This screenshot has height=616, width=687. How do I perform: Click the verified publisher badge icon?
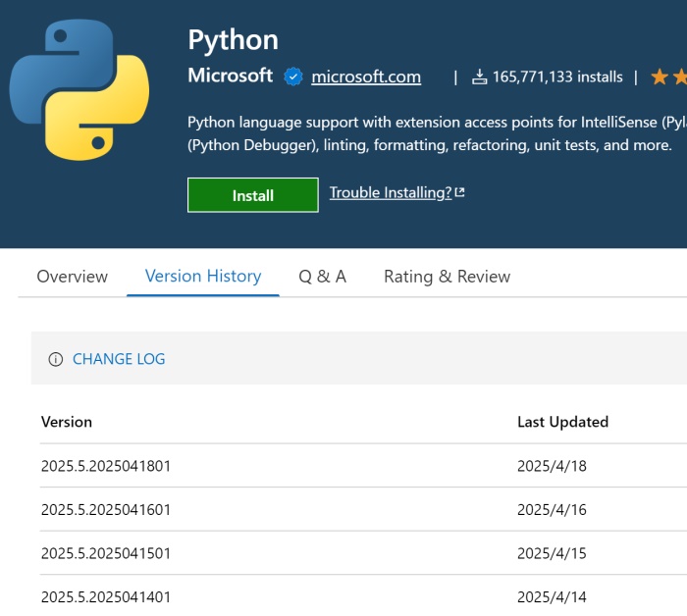click(293, 77)
